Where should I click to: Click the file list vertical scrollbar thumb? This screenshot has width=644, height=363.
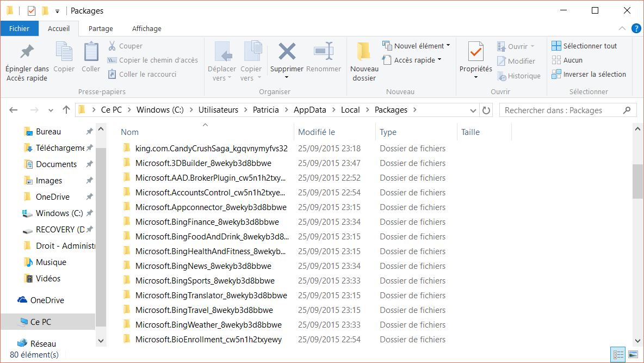pyautogui.click(x=637, y=181)
